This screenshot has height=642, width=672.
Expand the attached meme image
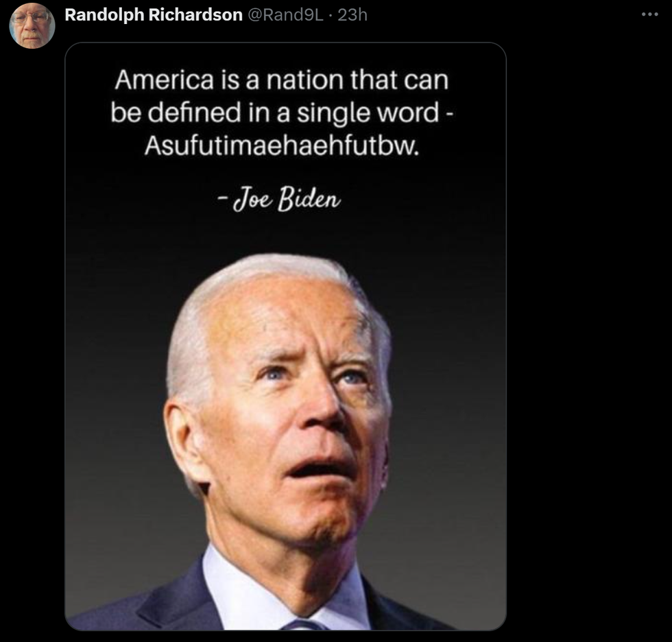coord(285,336)
